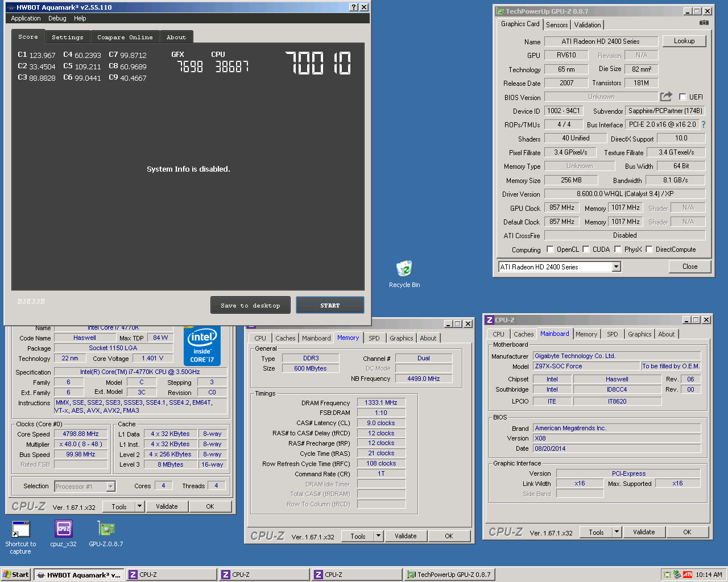Screen dimensions: 728x582
Task: Open the Caches tab in Mainboard CPU-Z window
Action: [524, 334]
